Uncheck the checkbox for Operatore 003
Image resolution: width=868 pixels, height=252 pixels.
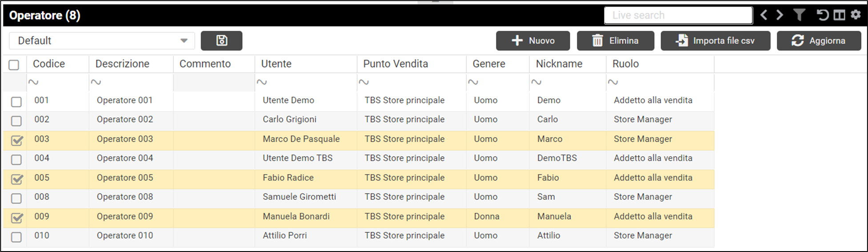click(16, 141)
